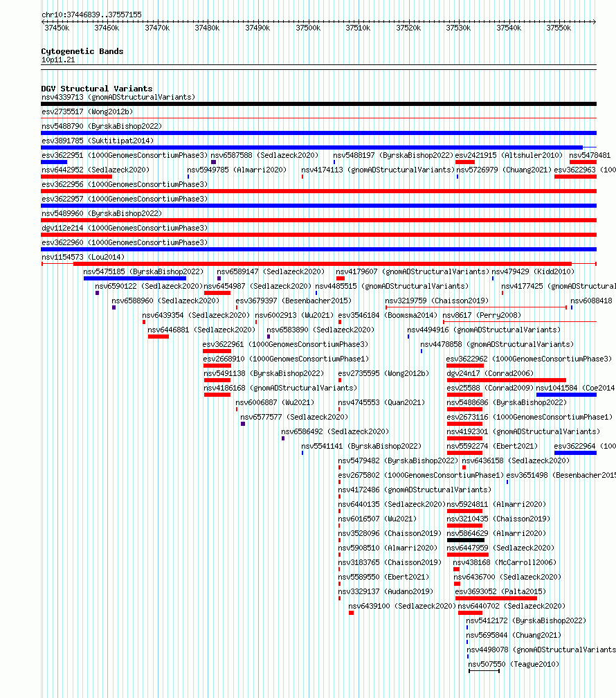Click the black nsv4339713 variant bar

(318, 104)
